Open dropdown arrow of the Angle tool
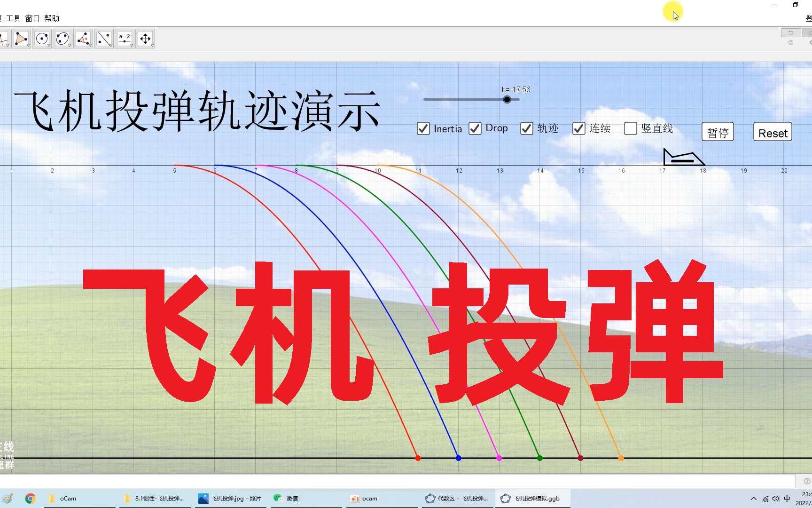Screen dimensions: 812x508 (90, 46)
